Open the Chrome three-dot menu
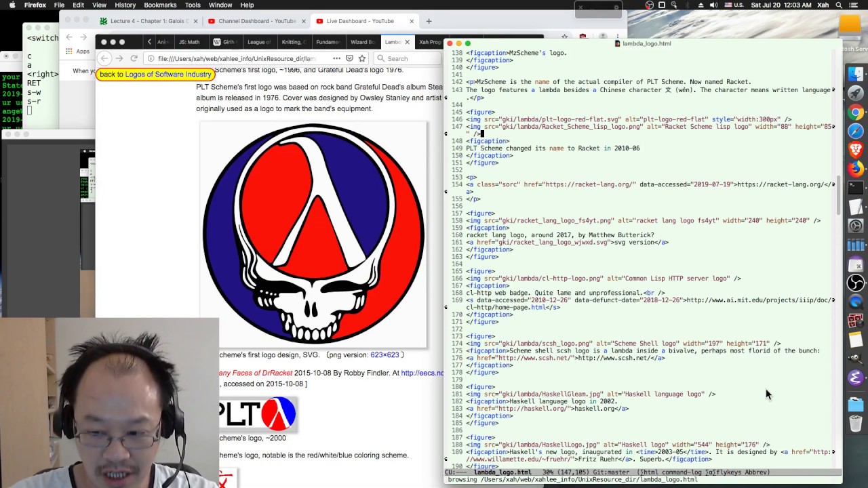Screen dimensions: 868x488 [617, 37]
